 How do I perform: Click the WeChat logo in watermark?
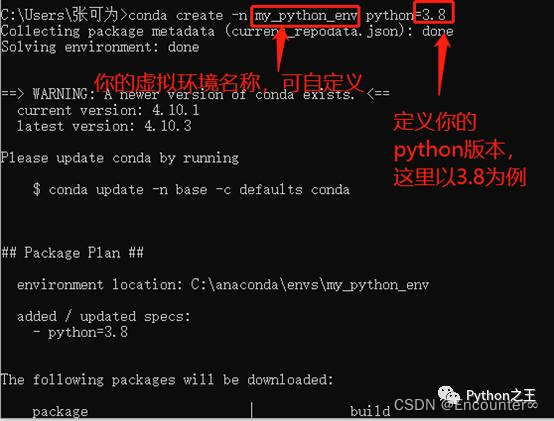tap(449, 395)
